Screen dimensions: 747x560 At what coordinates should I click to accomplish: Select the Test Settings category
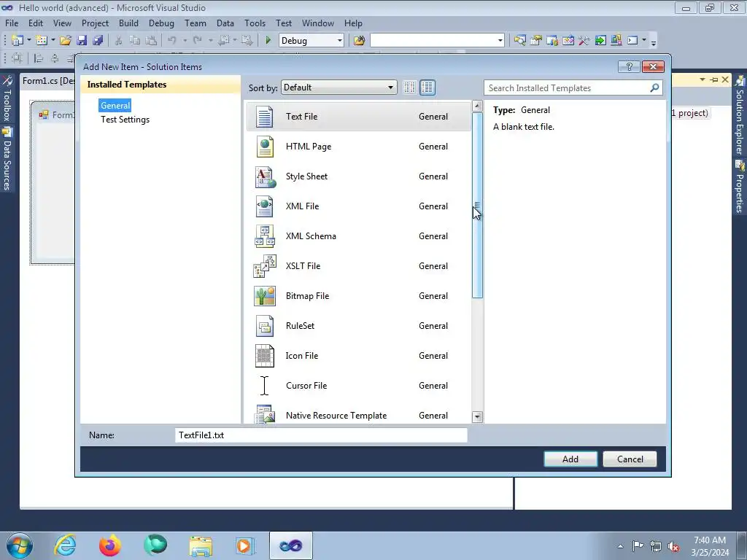(125, 120)
